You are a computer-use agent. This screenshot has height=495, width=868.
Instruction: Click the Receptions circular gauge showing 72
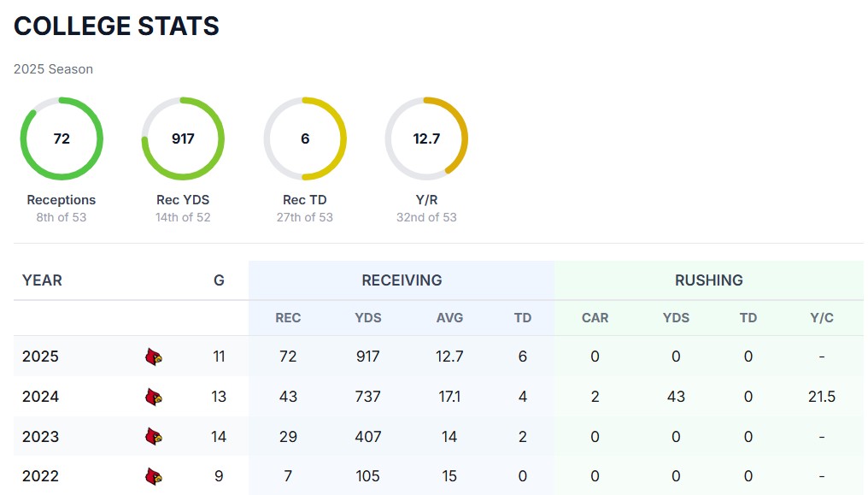coord(62,138)
